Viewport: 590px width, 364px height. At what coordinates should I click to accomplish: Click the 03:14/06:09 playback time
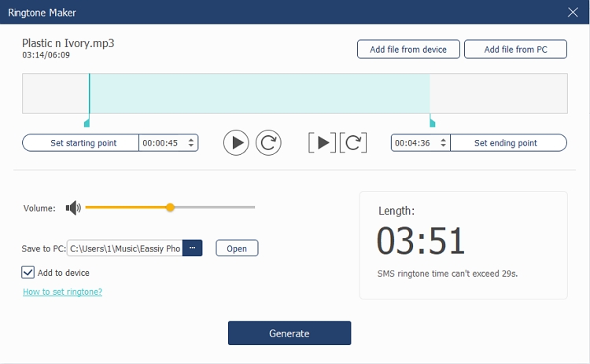coord(46,55)
